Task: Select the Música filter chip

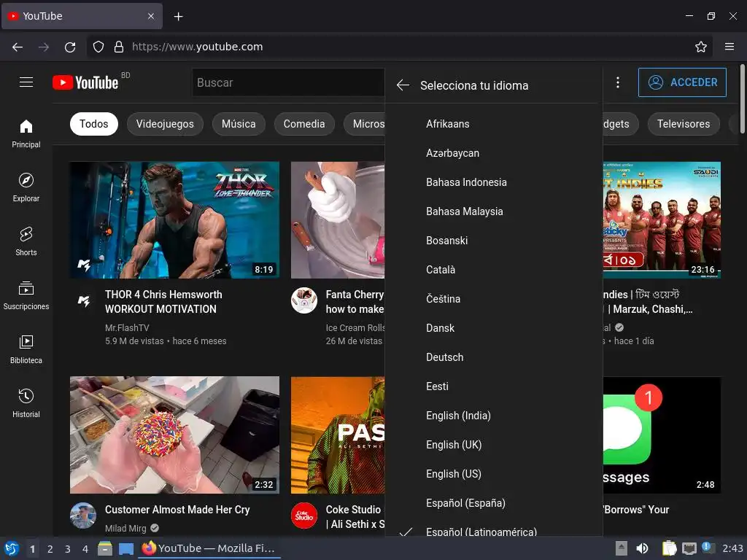Action: (x=239, y=124)
